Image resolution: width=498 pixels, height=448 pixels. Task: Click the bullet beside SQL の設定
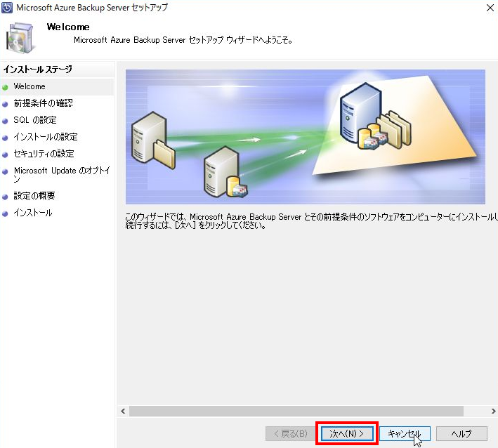click(x=5, y=121)
